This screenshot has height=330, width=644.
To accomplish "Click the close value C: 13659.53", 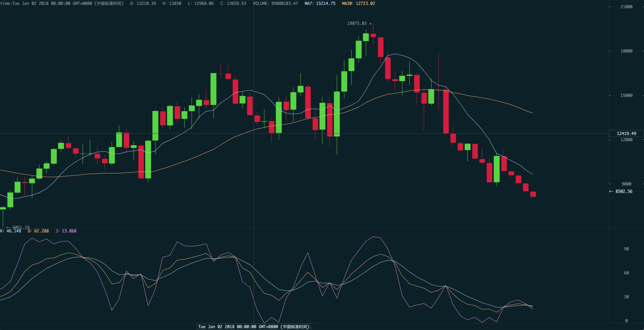I will [x=233, y=3].
